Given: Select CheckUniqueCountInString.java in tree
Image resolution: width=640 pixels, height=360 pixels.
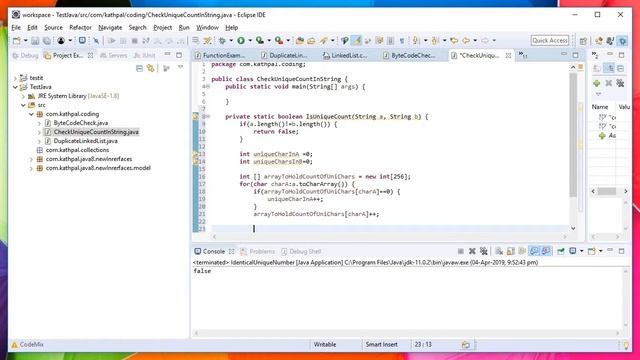Looking at the screenshot, I should coord(96,132).
